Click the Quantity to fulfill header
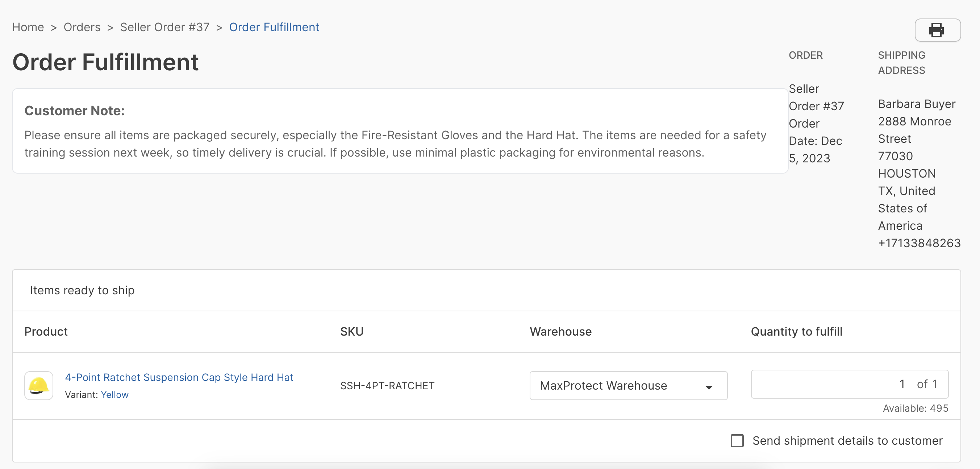The image size is (980, 469). pos(796,331)
